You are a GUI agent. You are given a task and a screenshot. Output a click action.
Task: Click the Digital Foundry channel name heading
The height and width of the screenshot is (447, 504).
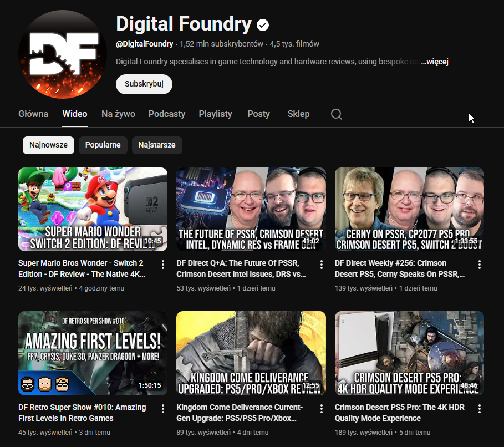tap(184, 24)
